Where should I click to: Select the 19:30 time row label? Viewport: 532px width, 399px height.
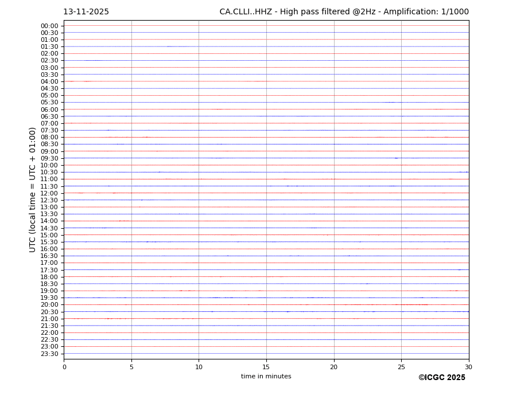(x=49, y=298)
